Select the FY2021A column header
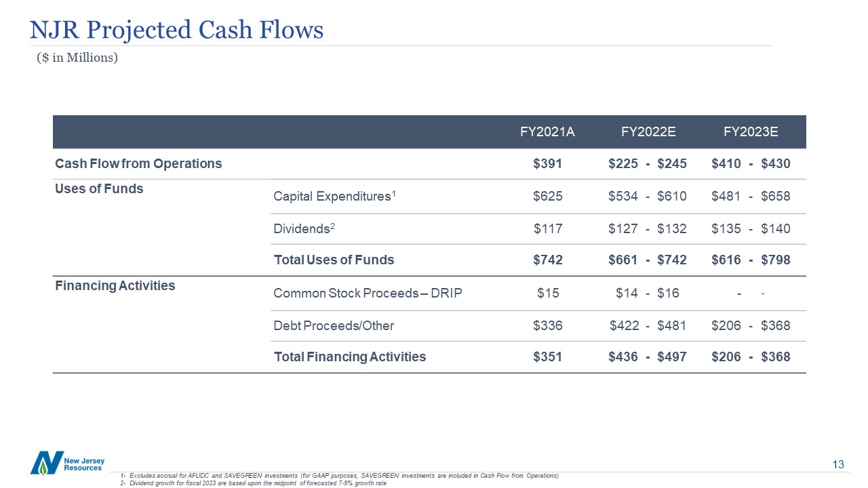 click(547, 132)
